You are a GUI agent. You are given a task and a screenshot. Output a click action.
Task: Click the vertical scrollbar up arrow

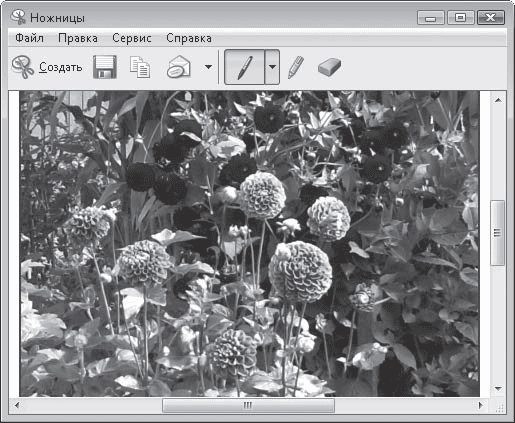tap(498, 100)
